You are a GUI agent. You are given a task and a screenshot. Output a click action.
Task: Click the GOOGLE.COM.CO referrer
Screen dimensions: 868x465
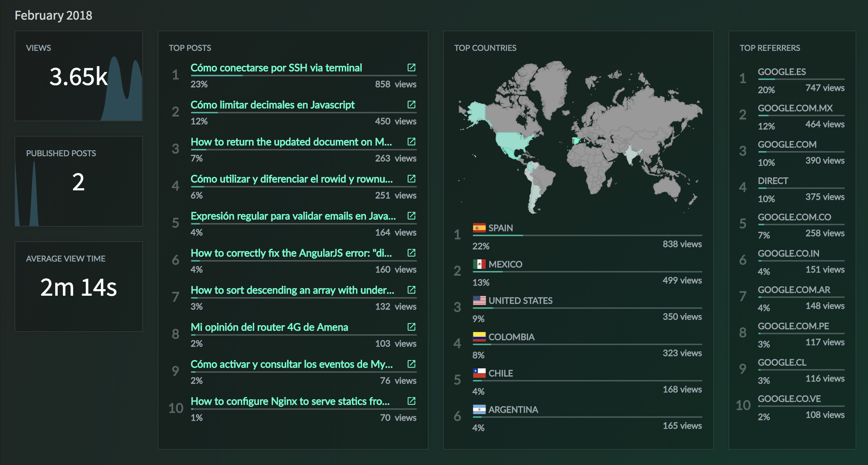click(x=794, y=217)
